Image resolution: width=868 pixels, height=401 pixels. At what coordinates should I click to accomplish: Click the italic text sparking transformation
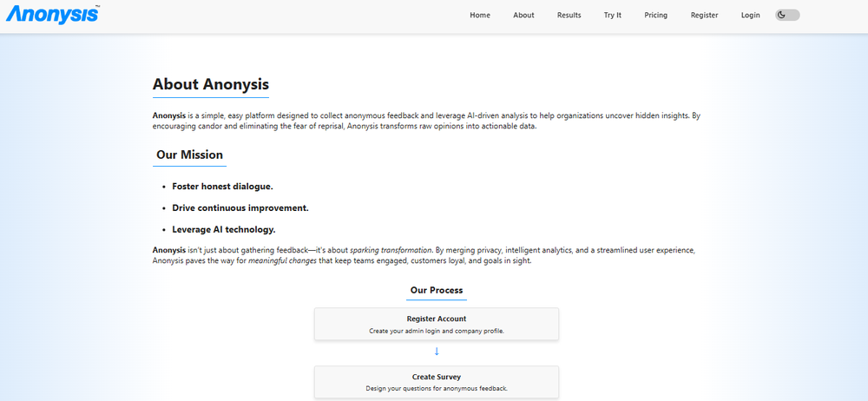[391, 250]
